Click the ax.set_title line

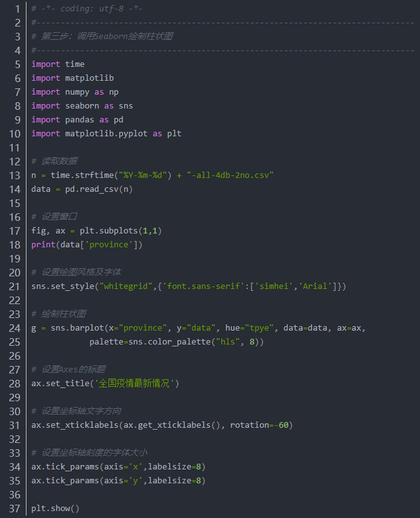(x=105, y=384)
